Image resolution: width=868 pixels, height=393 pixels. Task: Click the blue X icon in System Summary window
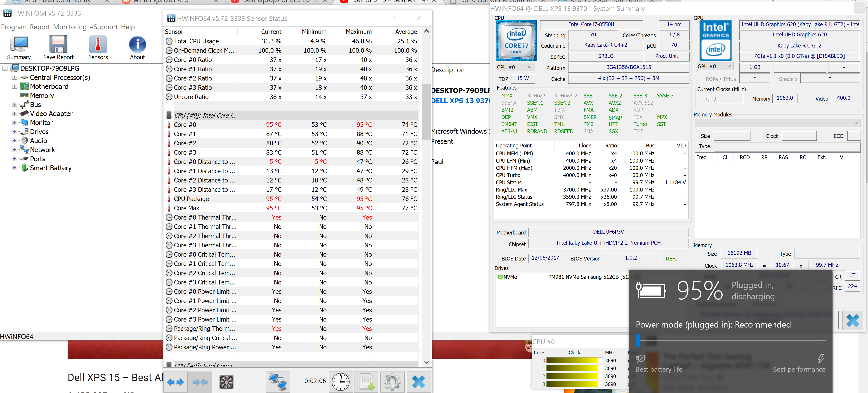(x=852, y=321)
